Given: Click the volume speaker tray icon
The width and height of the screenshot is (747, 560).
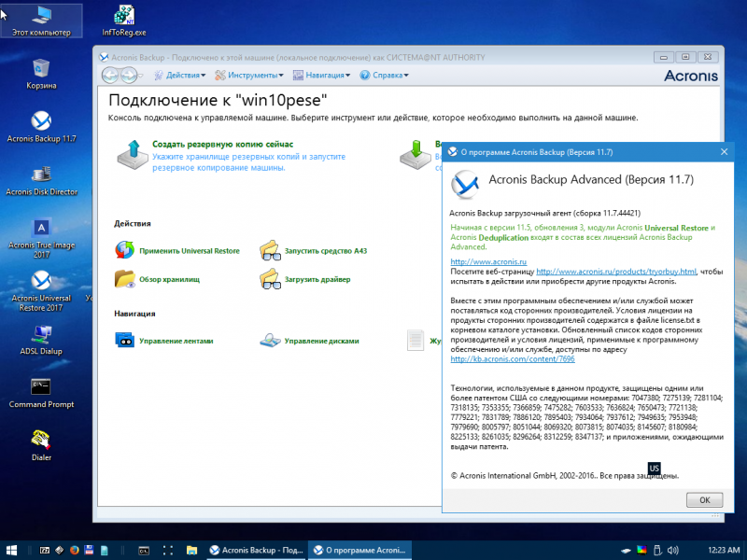Looking at the screenshot, I should (673, 550).
